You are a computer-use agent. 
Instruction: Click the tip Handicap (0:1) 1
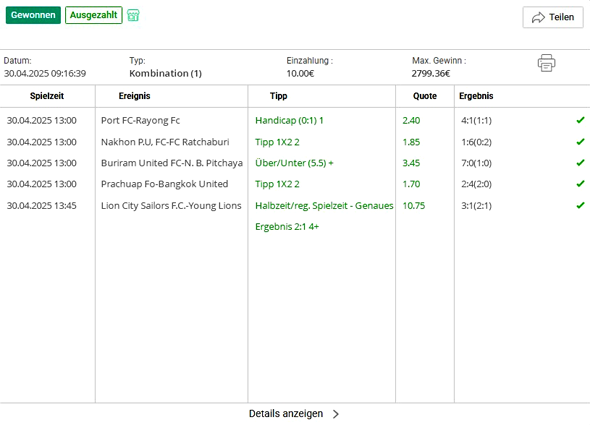[289, 120]
